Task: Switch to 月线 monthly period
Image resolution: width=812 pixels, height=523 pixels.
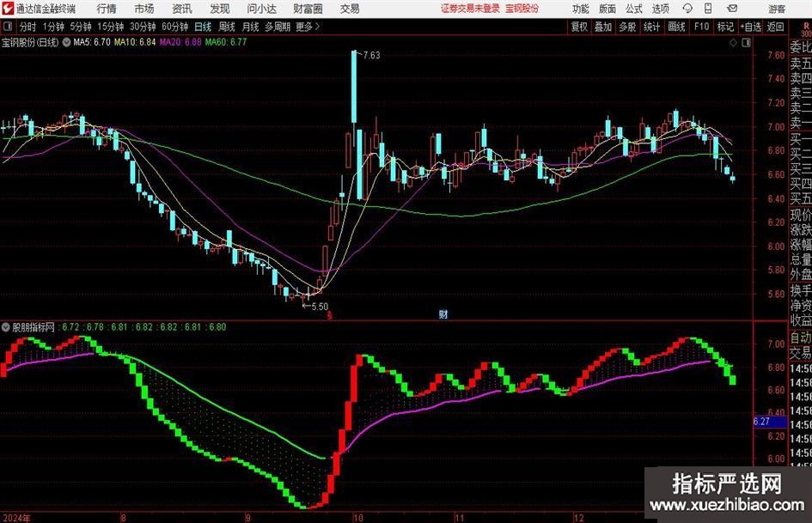Action: (250, 27)
